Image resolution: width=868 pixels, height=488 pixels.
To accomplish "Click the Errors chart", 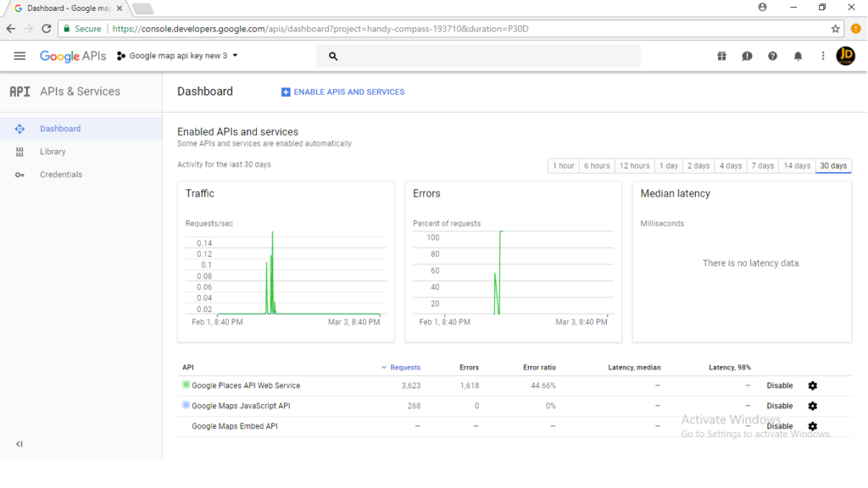I will pyautogui.click(x=513, y=274).
